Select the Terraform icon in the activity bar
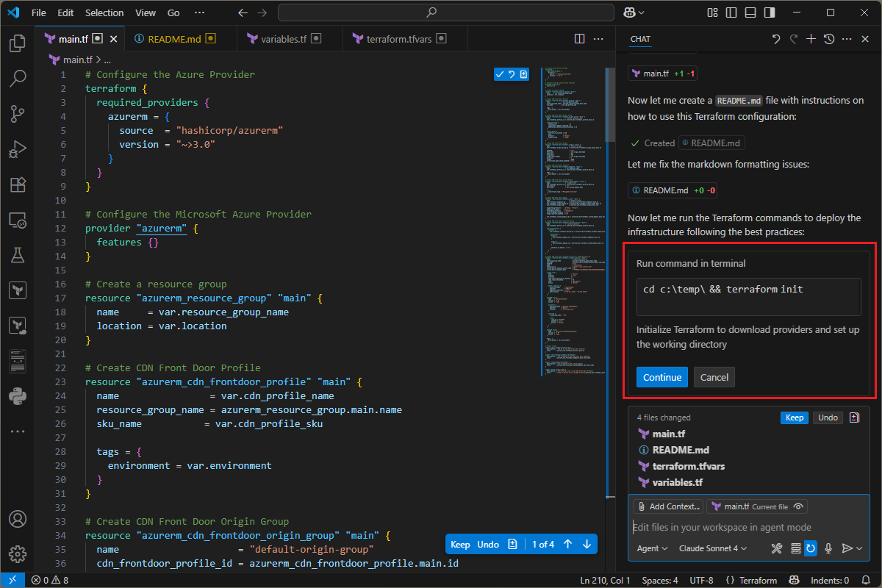 [x=18, y=290]
